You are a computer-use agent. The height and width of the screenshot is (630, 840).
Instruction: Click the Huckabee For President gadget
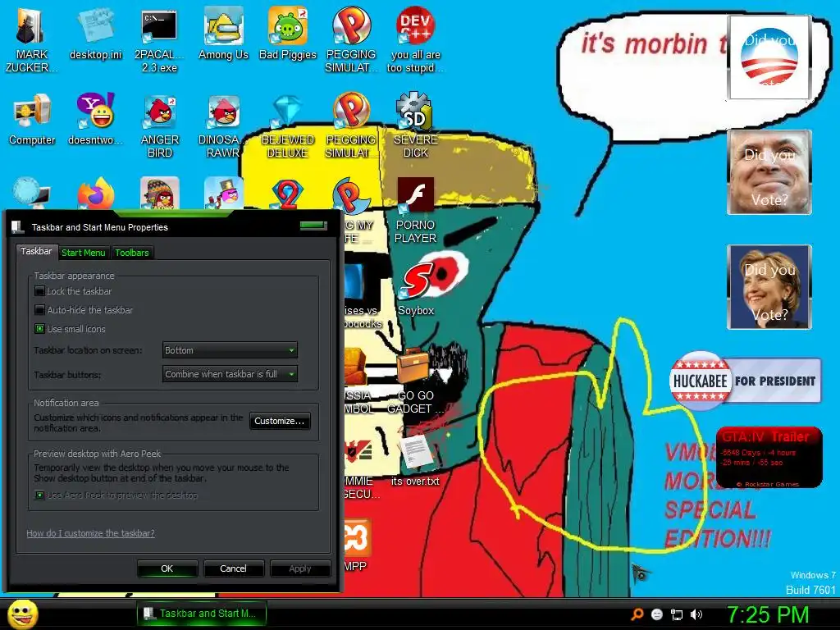click(745, 381)
